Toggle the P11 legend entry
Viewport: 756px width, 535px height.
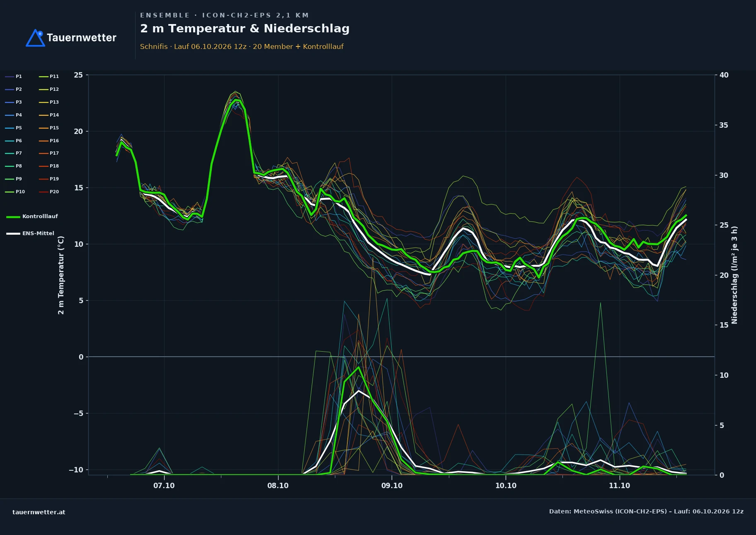(49, 76)
